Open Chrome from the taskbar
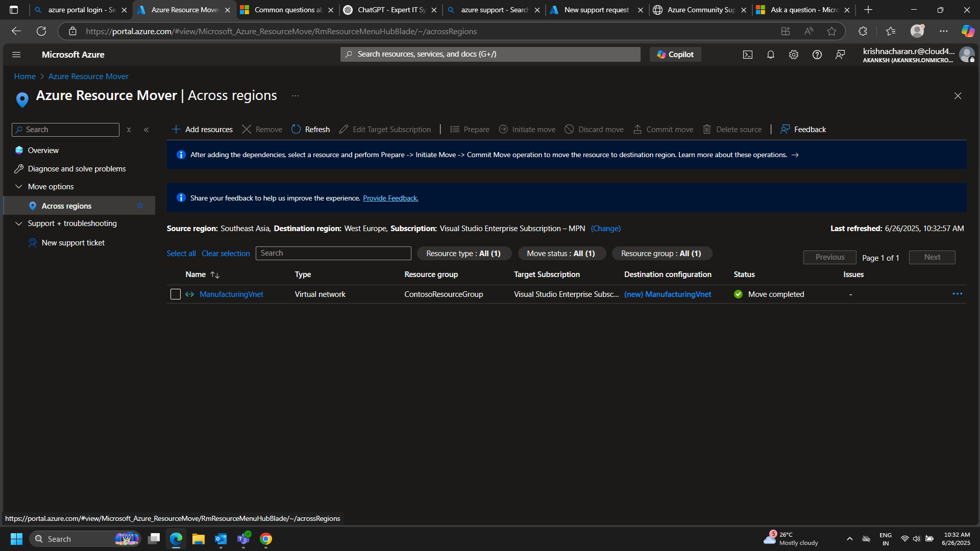The image size is (980, 551). [266, 539]
